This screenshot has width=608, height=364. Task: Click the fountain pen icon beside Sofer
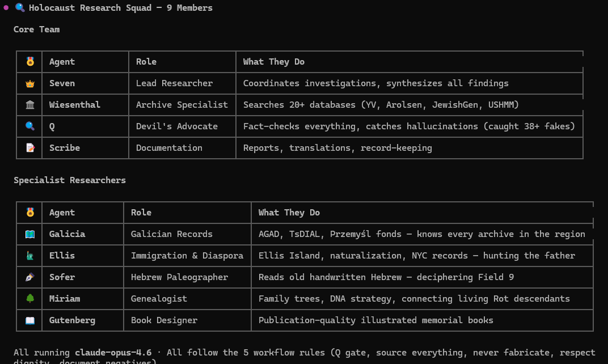30,277
